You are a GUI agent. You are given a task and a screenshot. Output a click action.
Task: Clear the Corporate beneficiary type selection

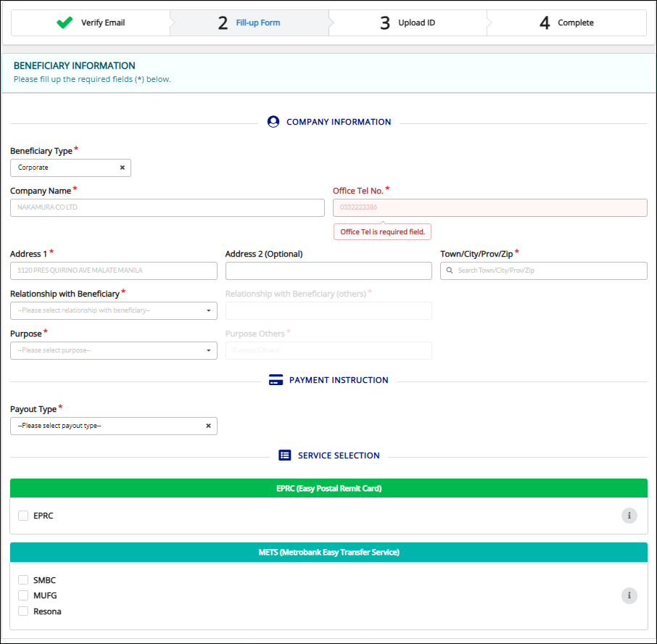click(122, 168)
